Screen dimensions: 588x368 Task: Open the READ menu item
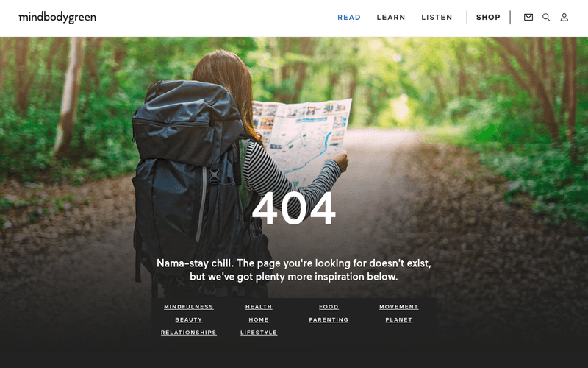[349, 17]
